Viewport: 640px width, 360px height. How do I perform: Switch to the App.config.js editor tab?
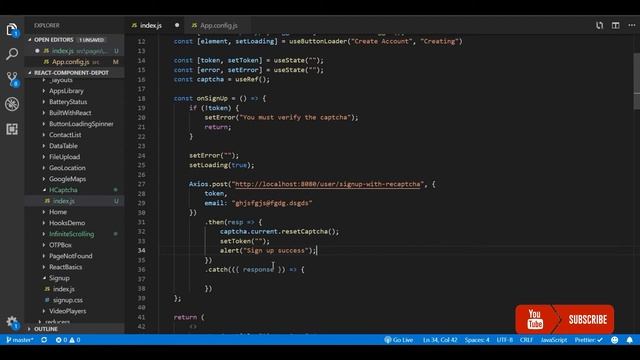[x=217, y=25]
